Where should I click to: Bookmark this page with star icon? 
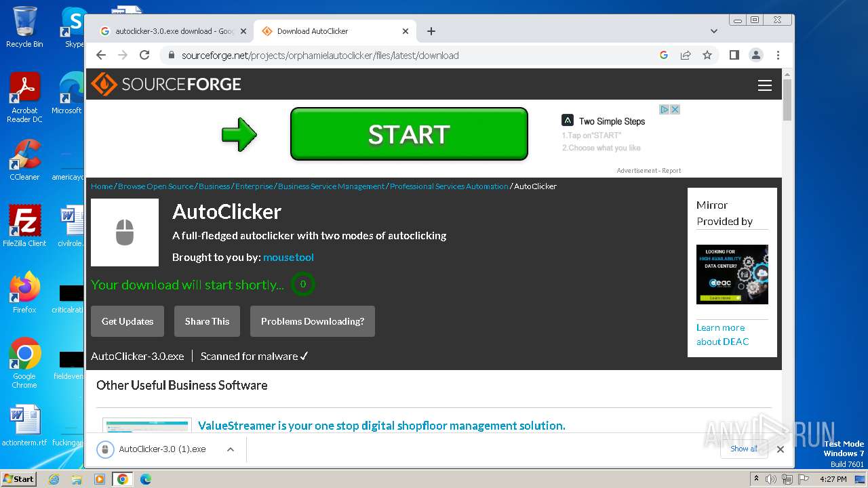(707, 56)
